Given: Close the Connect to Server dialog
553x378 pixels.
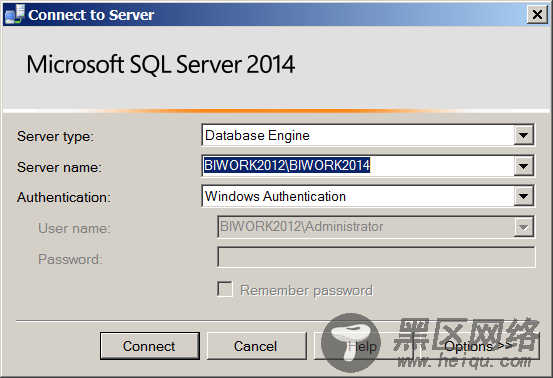Looking at the screenshot, I should click(537, 15).
